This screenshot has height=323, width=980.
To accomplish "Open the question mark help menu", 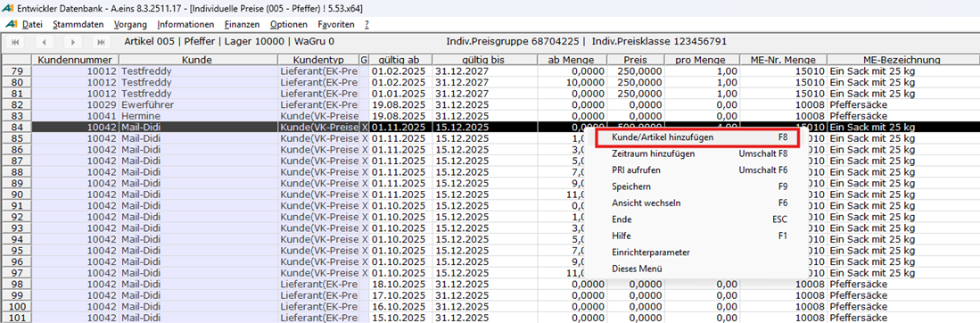I will point(366,24).
